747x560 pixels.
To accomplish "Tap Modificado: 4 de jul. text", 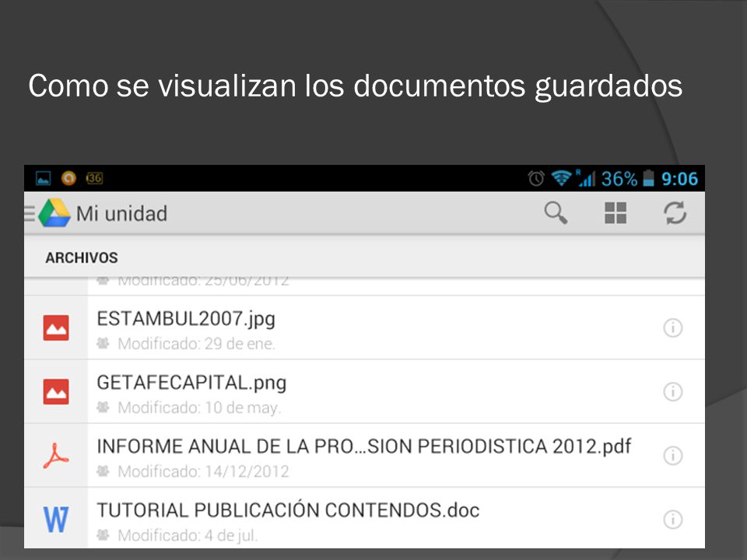I will pos(188,535).
